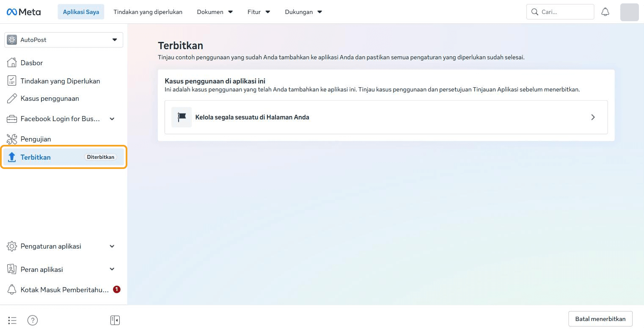Open Kelola segala sesuatu right chevron
644x332 pixels.
[x=593, y=117]
